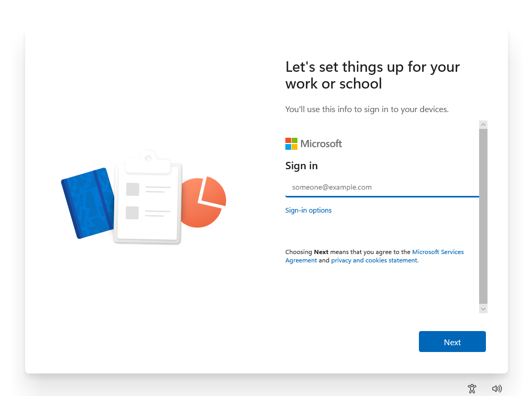Screen dimensions: 532x396
Task: Focus the email address input field
Action: coord(382,188)
